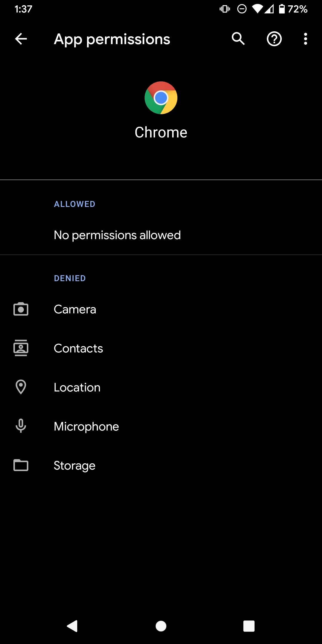This screenshot has width=322, height=644.
Task: Open the search icon in the top bar
Action: click(x=238, y=39)
